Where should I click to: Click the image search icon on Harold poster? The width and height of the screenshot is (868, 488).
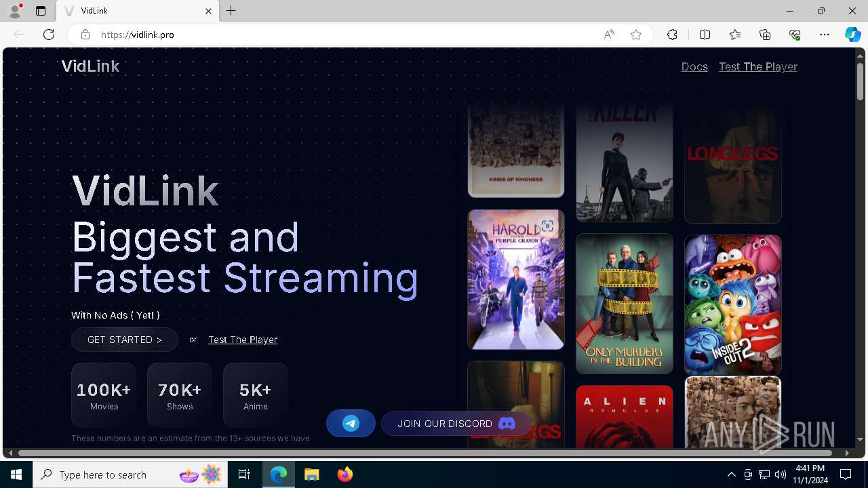[x=547, y=226]
